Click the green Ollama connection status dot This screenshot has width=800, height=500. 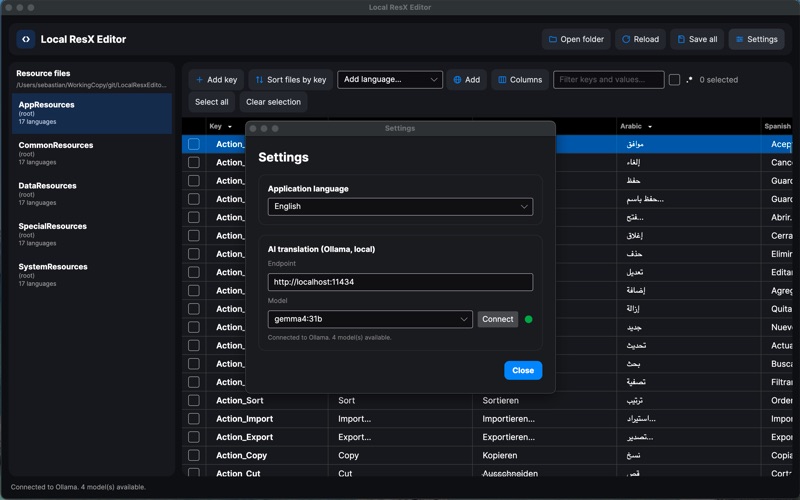[x=529, y=319]
